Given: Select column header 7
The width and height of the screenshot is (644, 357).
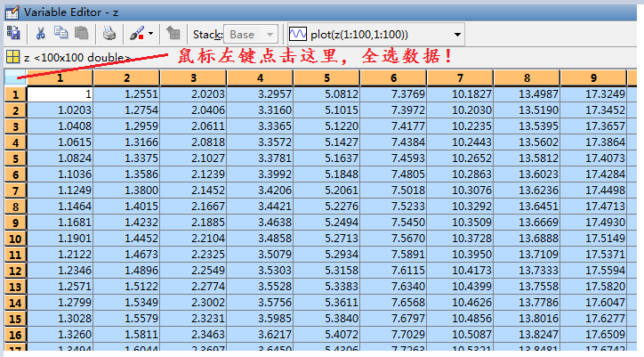Looking at the screenshot, I should pos(461,77).
